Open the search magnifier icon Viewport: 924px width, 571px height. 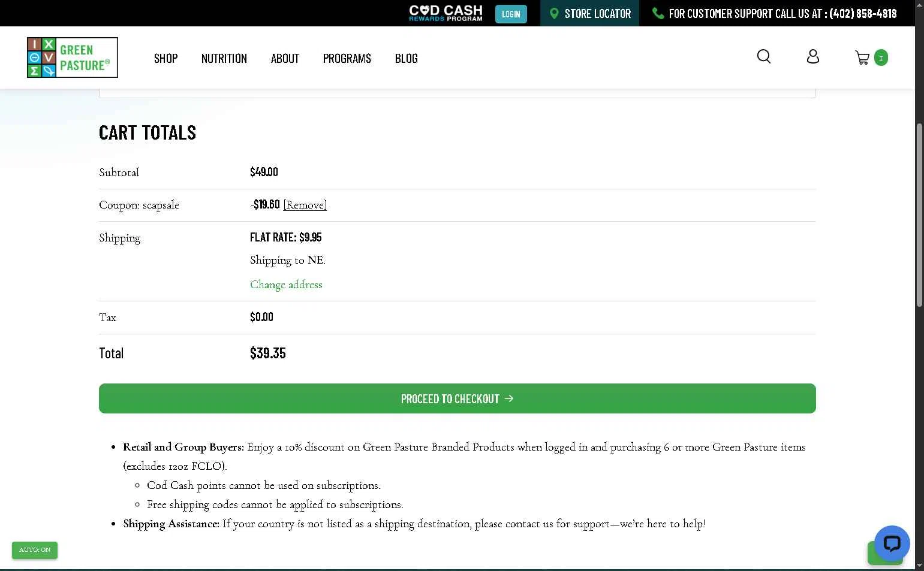click(763, 57)
